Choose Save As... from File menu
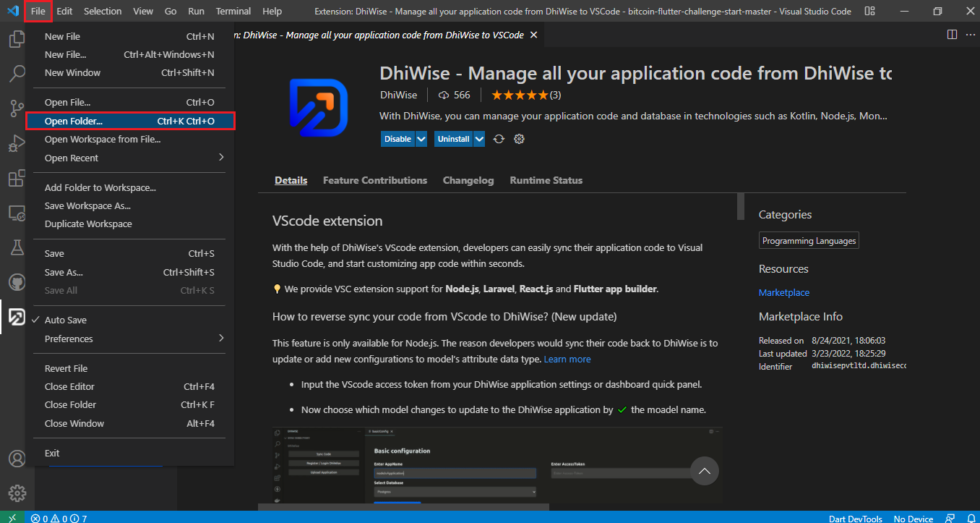The width and height of the screenshot is (980, 523). click(129, 272)
